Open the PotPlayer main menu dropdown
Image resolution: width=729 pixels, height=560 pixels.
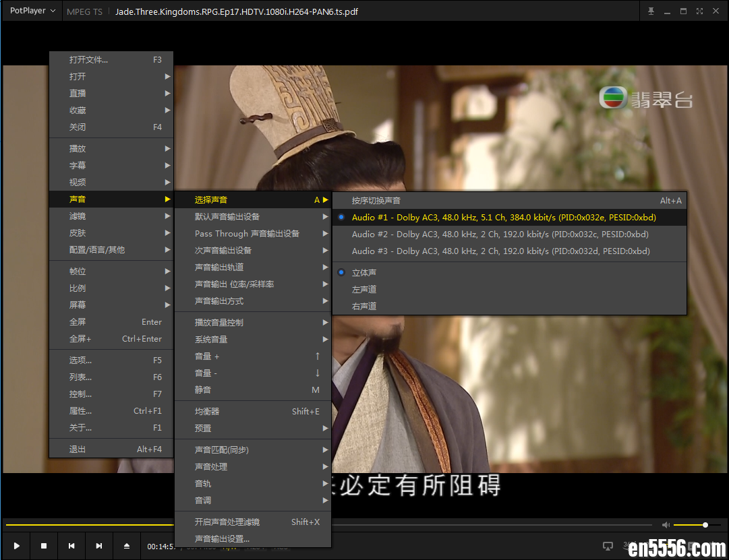point(32,11)
